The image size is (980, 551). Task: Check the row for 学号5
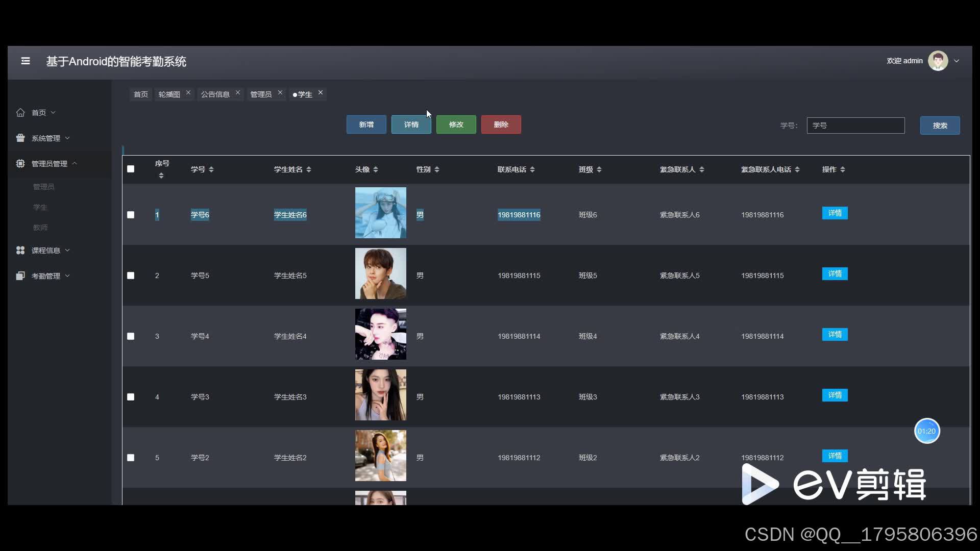[x=131, y=275]
